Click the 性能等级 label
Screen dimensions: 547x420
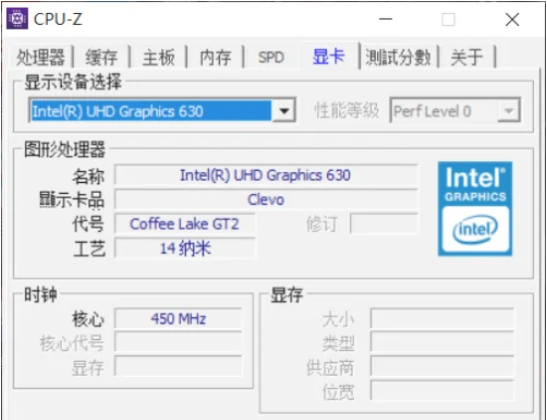tap(346, 111)
